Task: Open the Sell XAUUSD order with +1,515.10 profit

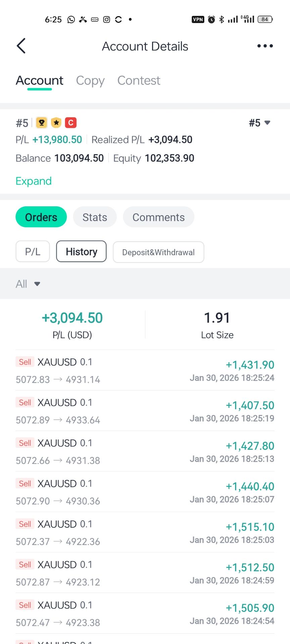Action: click(x=145, y=532)
